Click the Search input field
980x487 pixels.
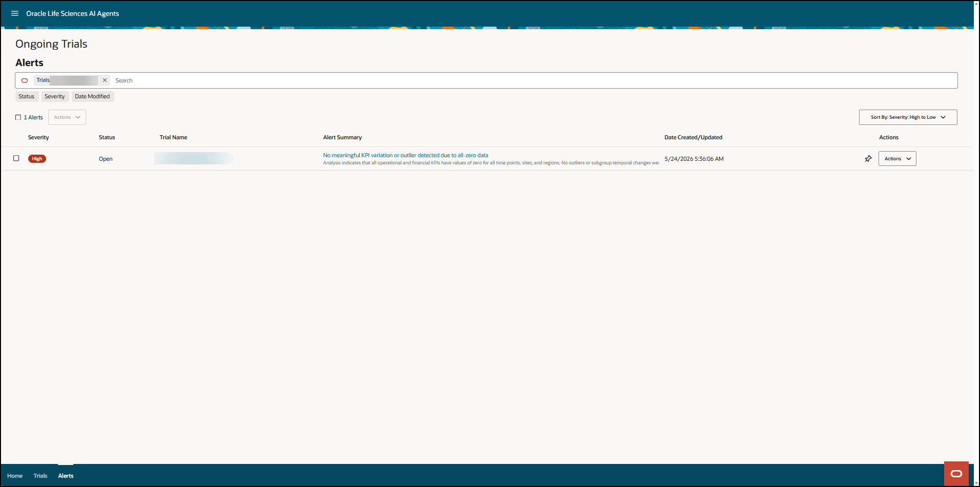click(533, 80)
